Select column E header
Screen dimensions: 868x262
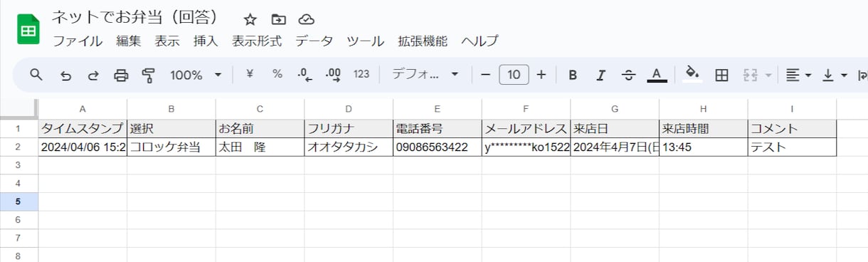tap(437, 109)
